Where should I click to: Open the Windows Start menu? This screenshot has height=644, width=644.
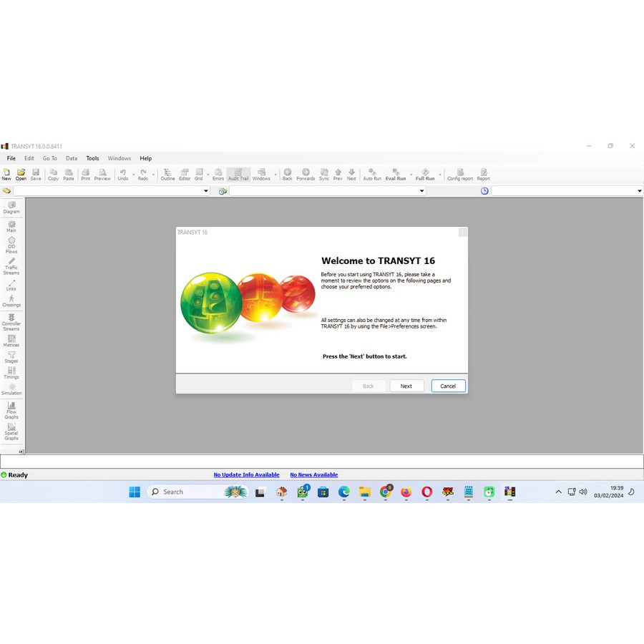(135, 492)
